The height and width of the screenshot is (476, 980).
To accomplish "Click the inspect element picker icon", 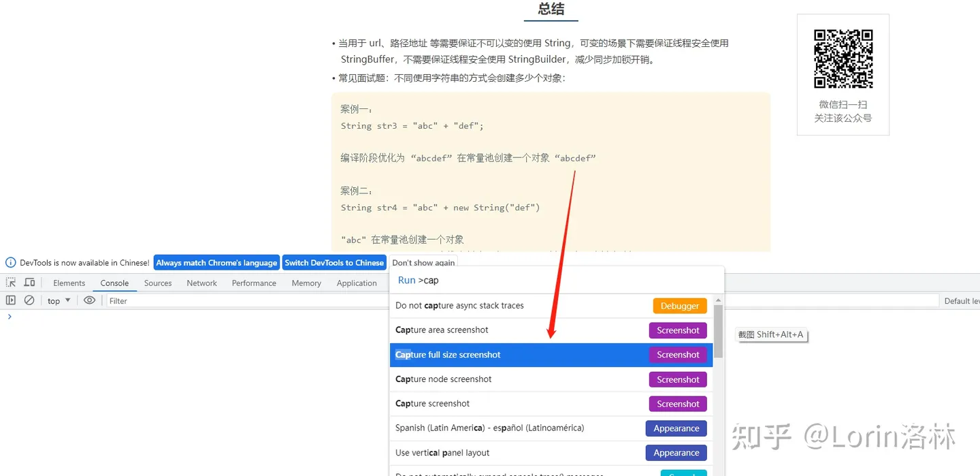I will tap(11, 283).
